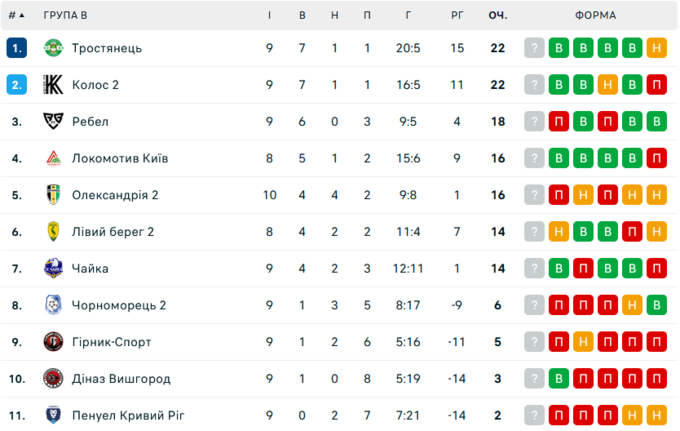
Task: Click the Пенуел Кривий Ріг logo
Action: (x=53, y=415)
